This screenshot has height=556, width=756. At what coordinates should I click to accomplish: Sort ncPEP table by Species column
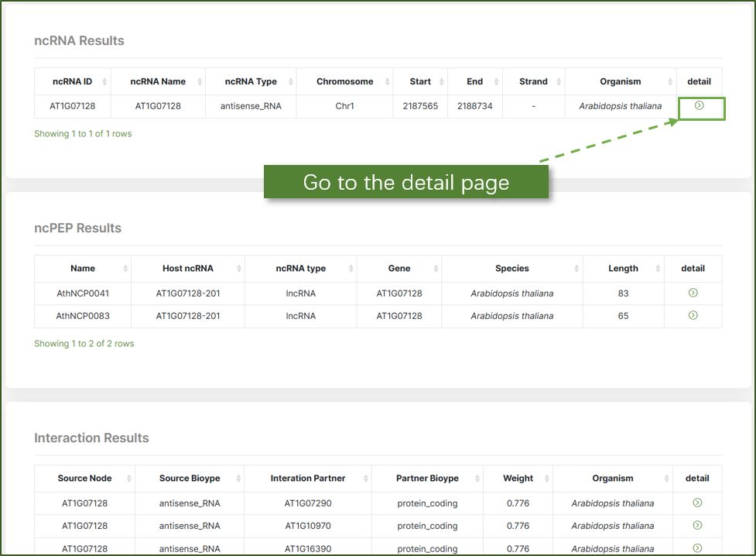click(511, 269)
